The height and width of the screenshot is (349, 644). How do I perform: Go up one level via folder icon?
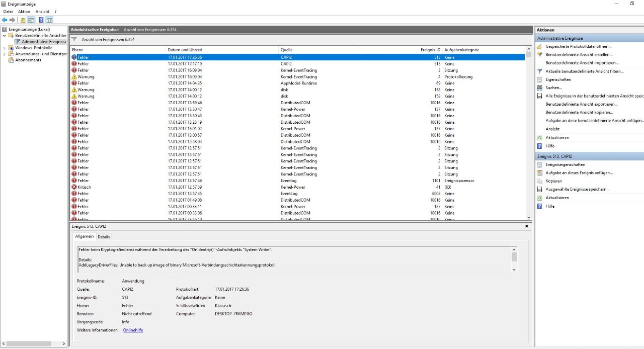(23, 20)
